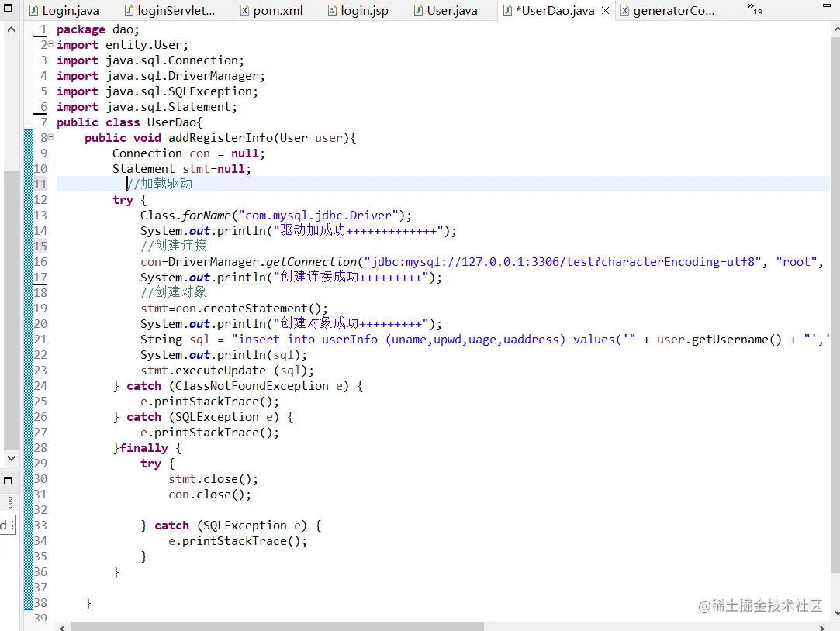Click the addRegisterInfo method name
840x631 pixels.
tap(220, 138)
